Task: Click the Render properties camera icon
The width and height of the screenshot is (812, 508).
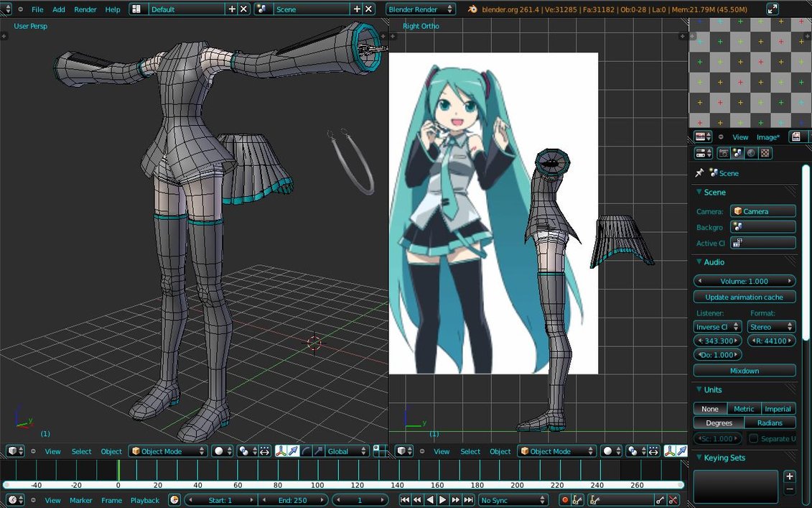Action: coord(724,153)
